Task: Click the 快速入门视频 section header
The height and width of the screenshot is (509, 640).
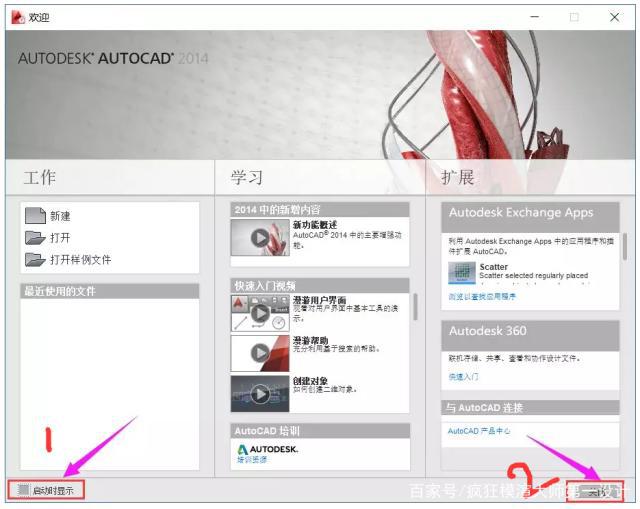Action: (320, 285)
